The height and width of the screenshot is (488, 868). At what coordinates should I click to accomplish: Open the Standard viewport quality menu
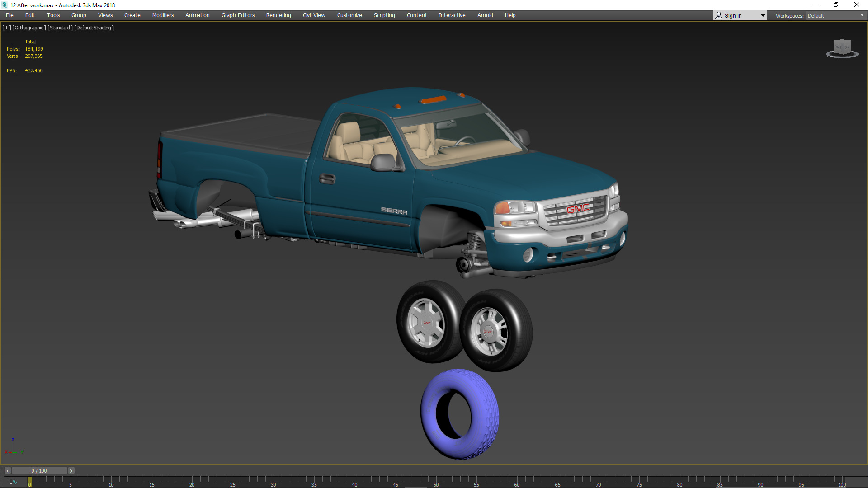pos(60,28)
